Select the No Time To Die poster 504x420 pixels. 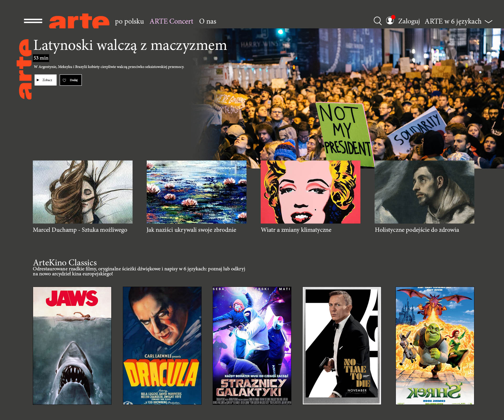coord(342,346)
